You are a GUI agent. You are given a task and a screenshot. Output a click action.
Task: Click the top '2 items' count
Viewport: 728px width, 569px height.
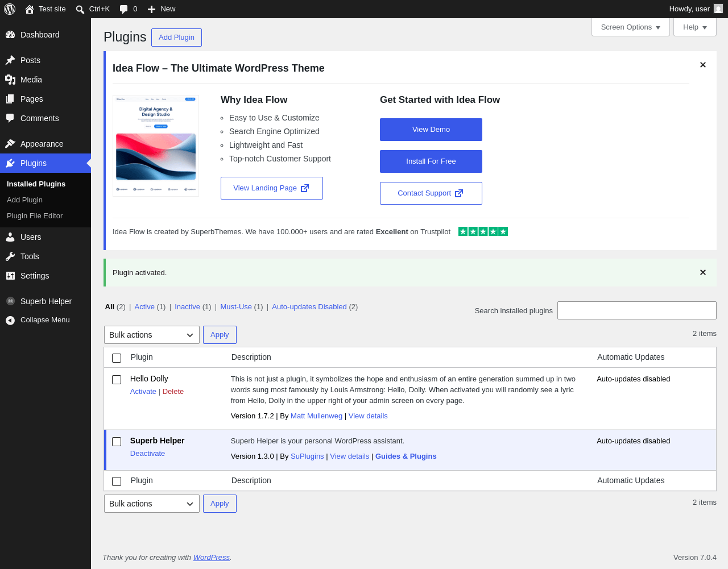(x=705, y=334)
